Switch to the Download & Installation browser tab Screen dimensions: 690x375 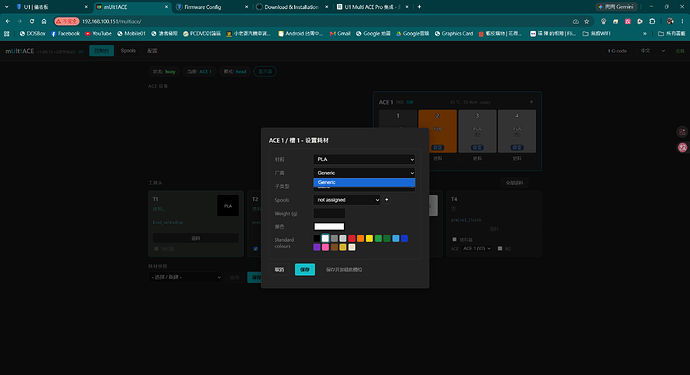(291, 7)
